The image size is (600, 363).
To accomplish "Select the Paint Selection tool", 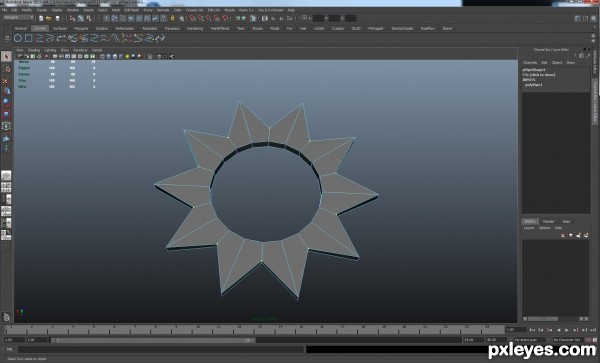I will click(x=6, y=81).
